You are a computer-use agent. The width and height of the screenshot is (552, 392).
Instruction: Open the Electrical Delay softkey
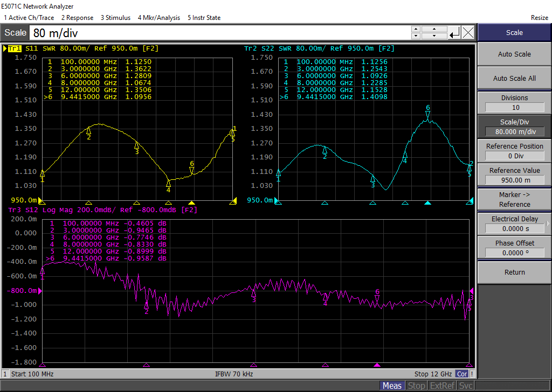click(514, 223)
